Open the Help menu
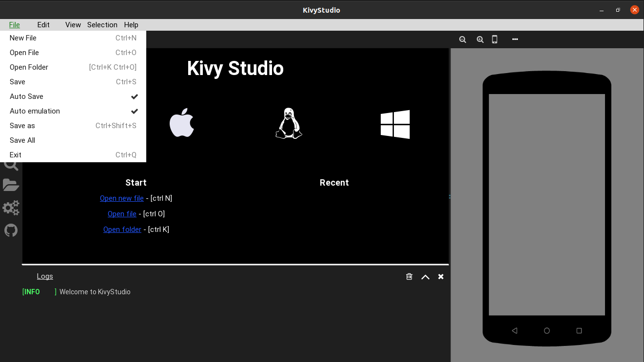The width and height of the screenshot is (644, 362). 131,25
